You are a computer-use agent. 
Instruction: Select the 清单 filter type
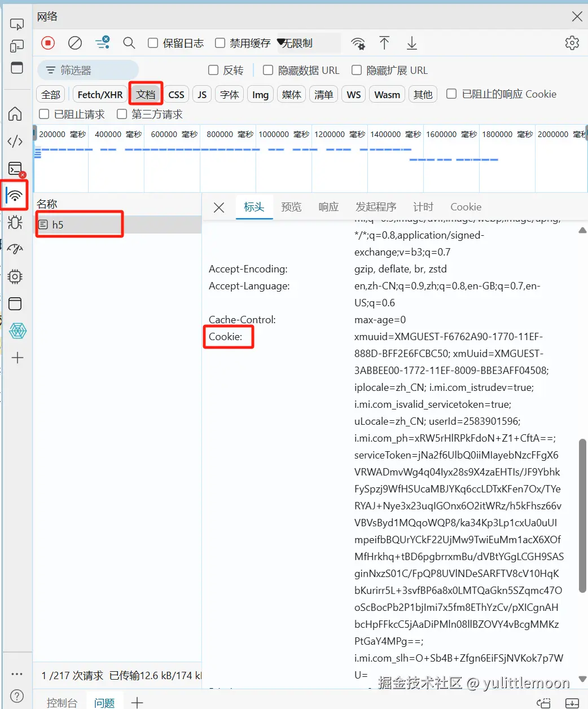pyautogui.click(x=323, y=94)
